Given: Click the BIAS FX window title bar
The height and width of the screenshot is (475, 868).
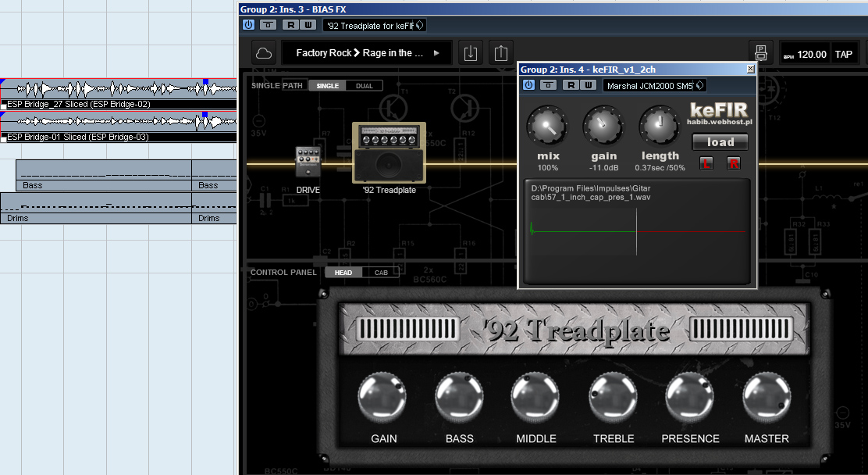Looking at the screenshot, I should pos(553,9).
